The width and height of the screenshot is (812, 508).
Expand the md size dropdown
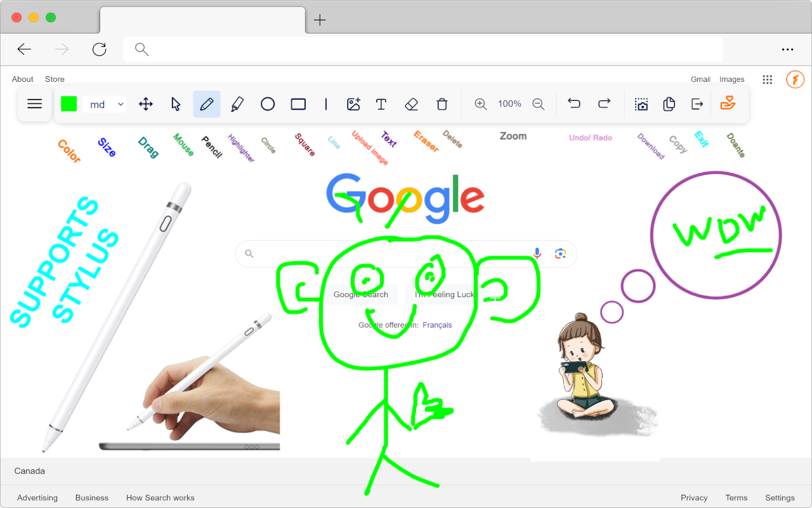104,104
